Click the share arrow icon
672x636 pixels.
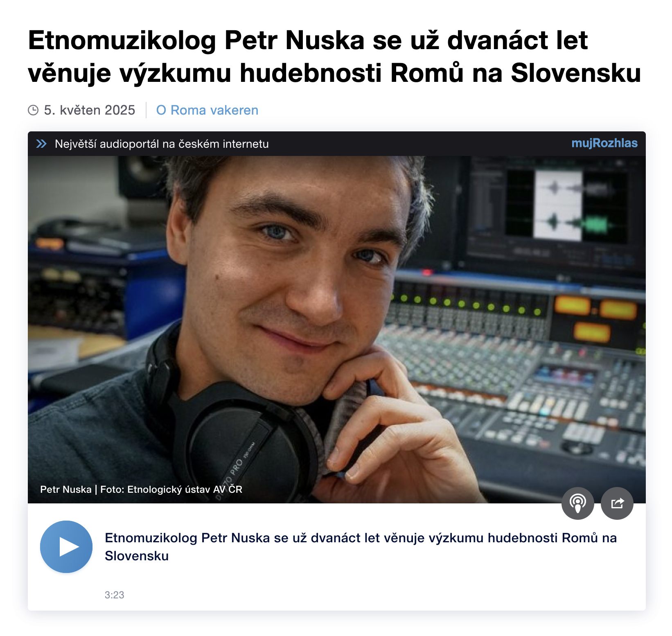(x=617, y=503)
